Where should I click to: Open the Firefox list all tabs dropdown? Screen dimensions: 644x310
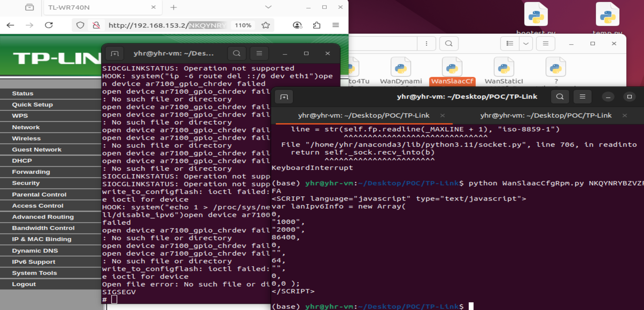click(268, 7)
